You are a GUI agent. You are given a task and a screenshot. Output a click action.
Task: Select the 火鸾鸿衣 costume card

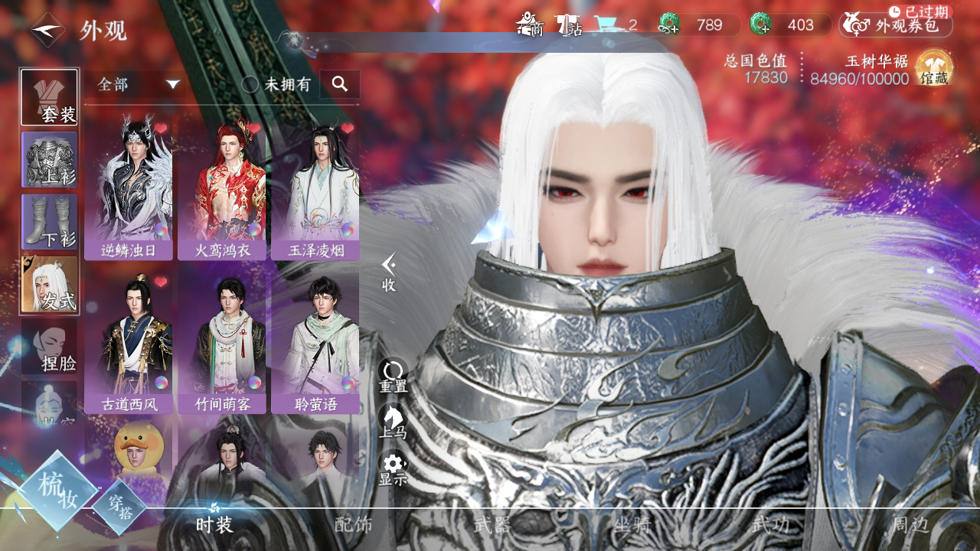click(x=222, y=190)
